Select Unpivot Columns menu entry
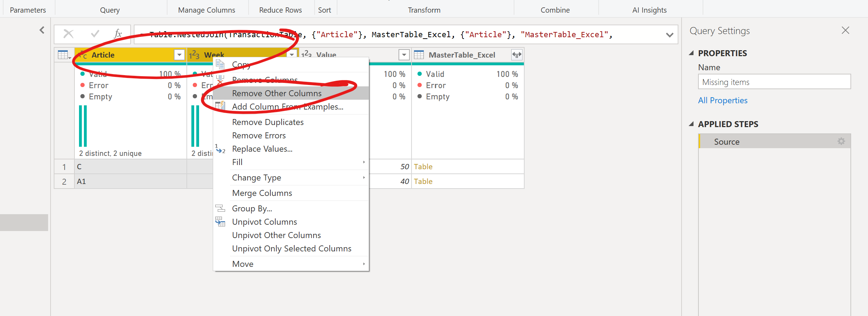868x316 pixels. tap(291, 222)
